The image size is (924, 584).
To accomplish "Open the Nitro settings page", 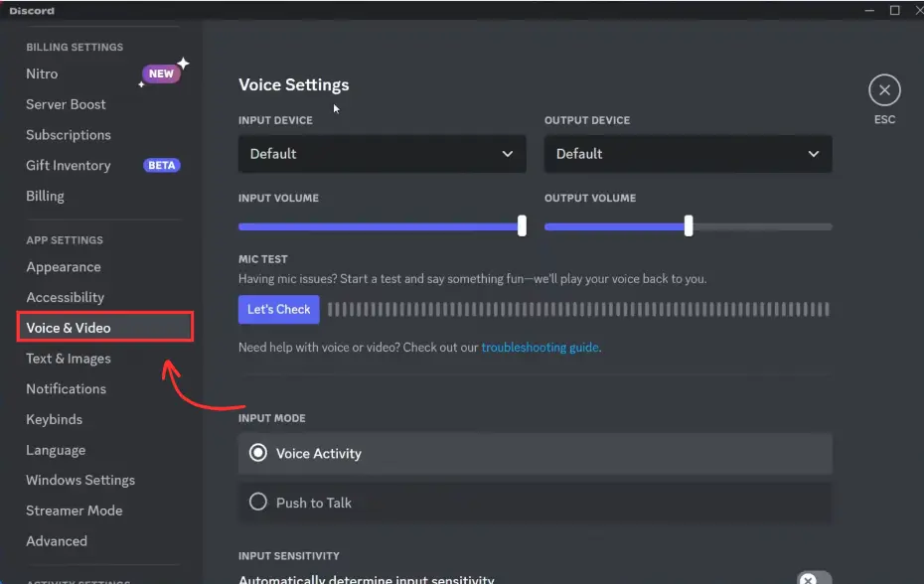I will (x=42, y=73).
